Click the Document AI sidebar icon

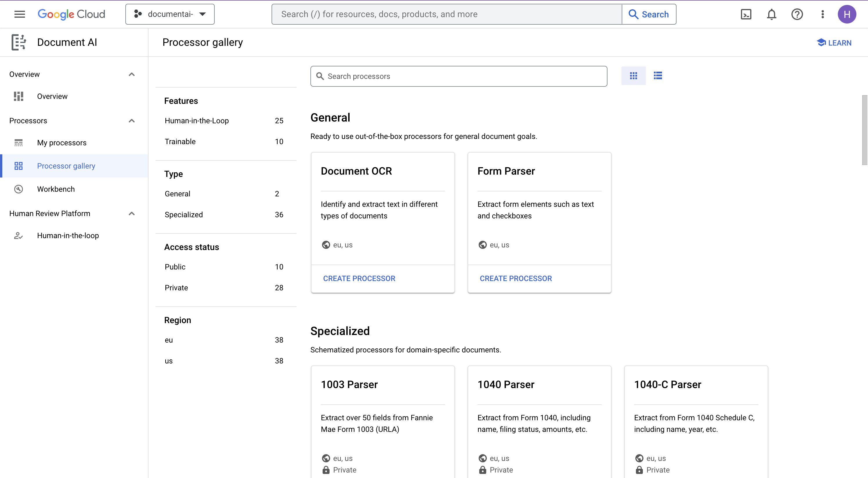tap(18, 42)
